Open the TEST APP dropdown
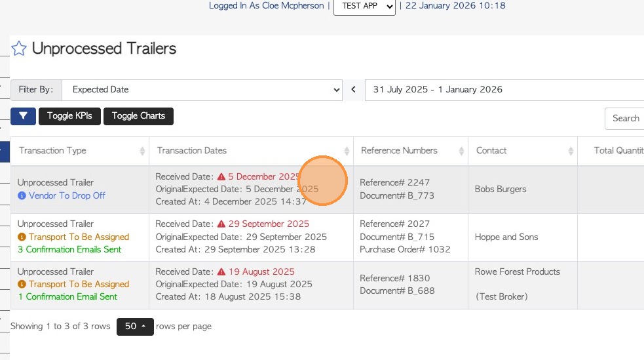The height and width of the screenshot is (360, 644). click(x=364, y=6)
